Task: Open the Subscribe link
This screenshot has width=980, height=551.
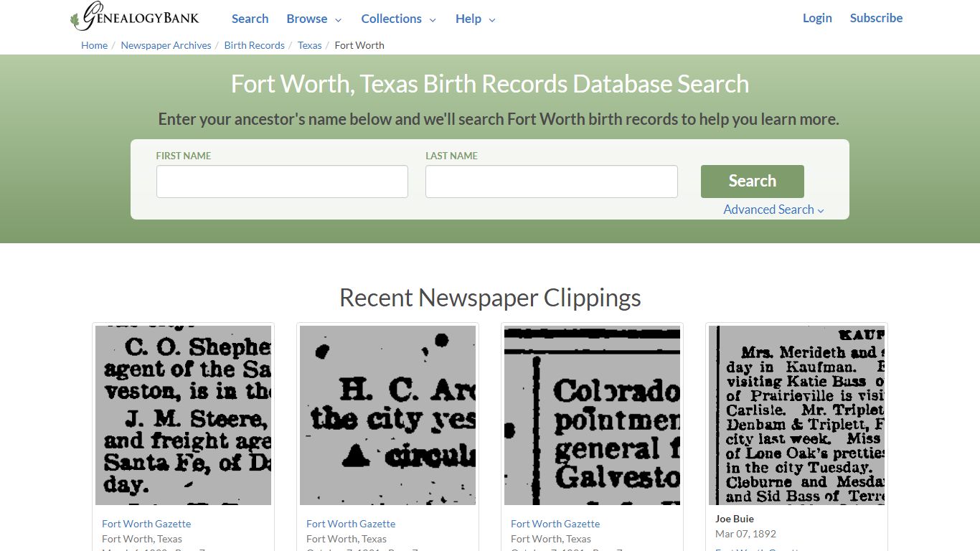Action: [x=876, y=18]
